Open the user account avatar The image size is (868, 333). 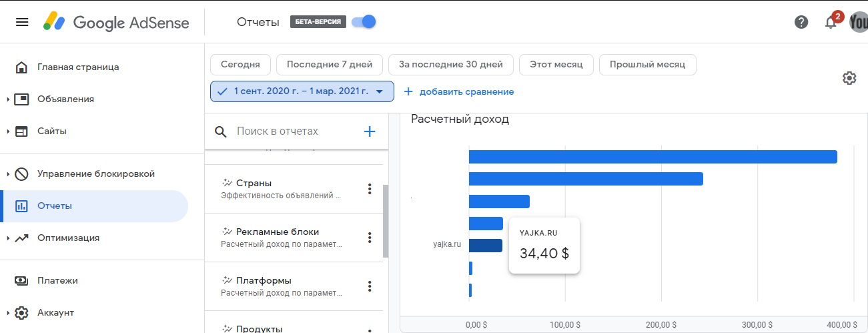click(858, 22)
